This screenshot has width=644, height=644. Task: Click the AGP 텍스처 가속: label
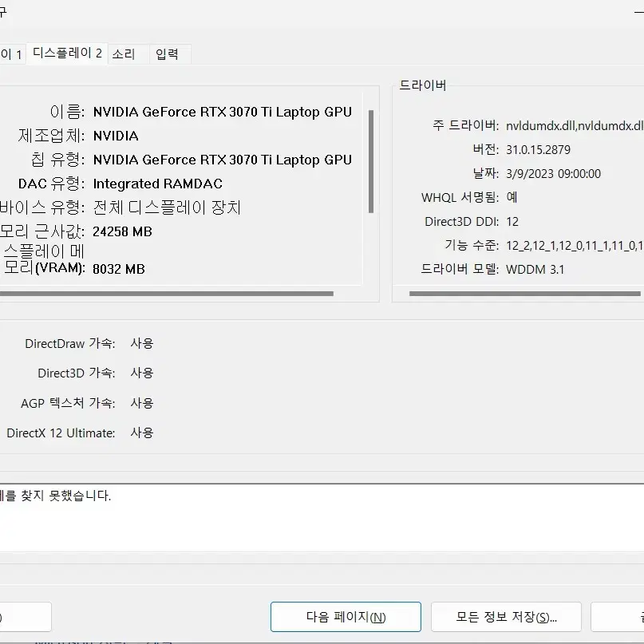(68, 403)
